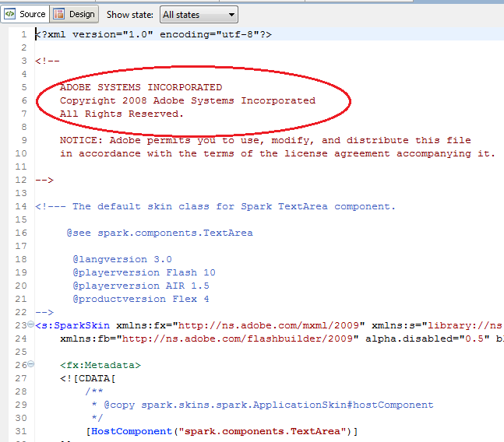Collapse the fx:Metadata block at line 26
This screenshot has width=504, height=442.
[30, 364]
